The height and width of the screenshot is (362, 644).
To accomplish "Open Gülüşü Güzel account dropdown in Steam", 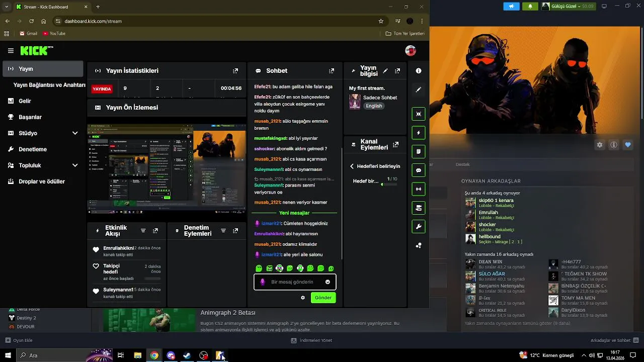I will (x=568, y=7).
